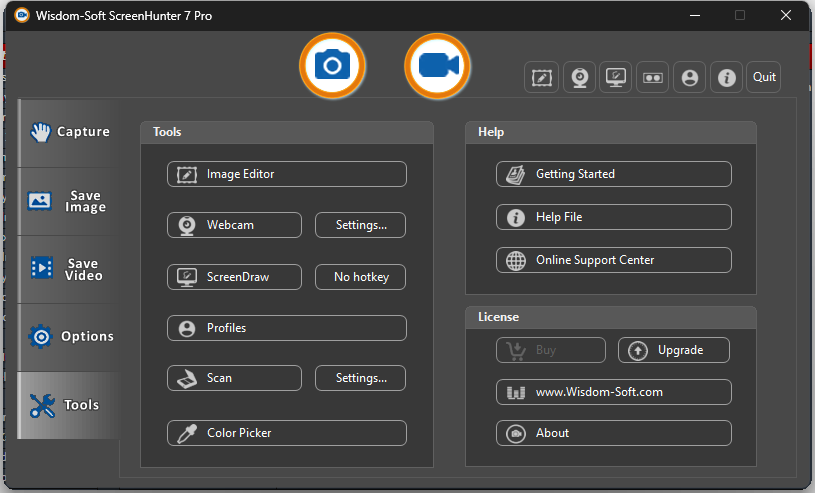Open the Help File

(x=614, y=217)
